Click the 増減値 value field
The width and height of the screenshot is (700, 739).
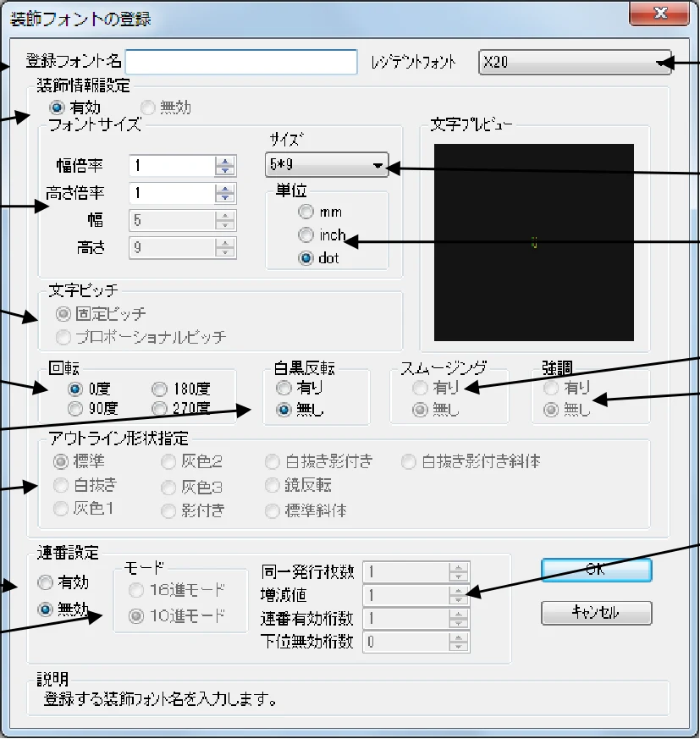(x=405, y=596)
